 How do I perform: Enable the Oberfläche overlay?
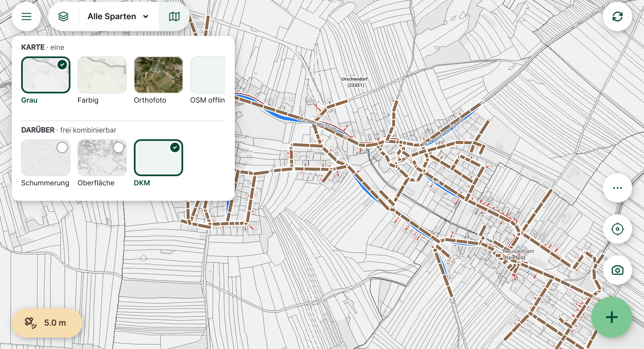click(102, 158)
